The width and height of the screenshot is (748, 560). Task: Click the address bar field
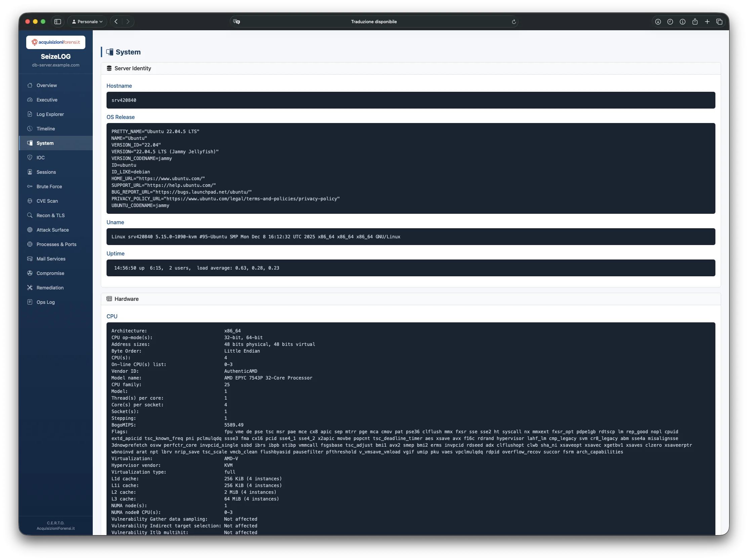click(374, 22)
